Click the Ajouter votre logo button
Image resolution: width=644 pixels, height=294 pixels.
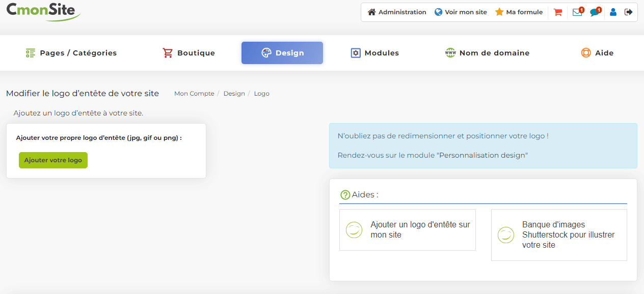tap(53, 160)
